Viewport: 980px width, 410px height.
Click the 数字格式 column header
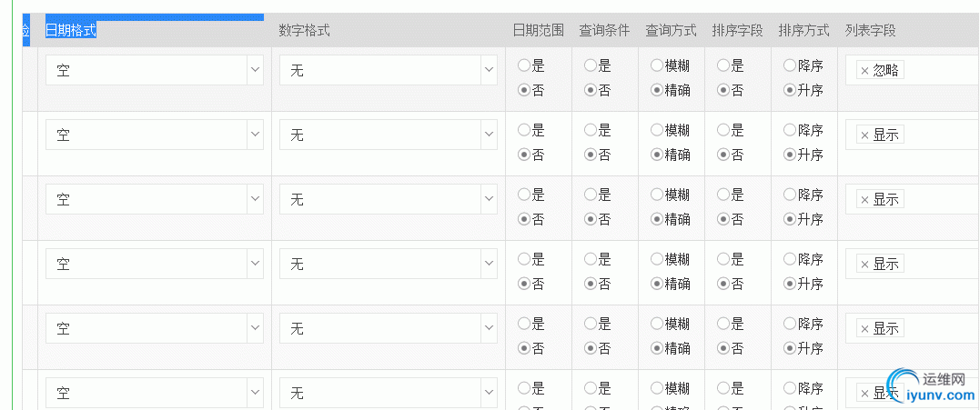[x=304, y=31]
